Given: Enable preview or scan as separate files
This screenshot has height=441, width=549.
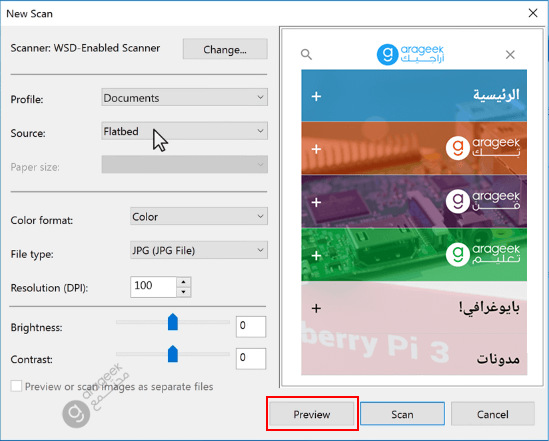Looking at the screenshot, I should pyautogui.click(x=16, y=386).
